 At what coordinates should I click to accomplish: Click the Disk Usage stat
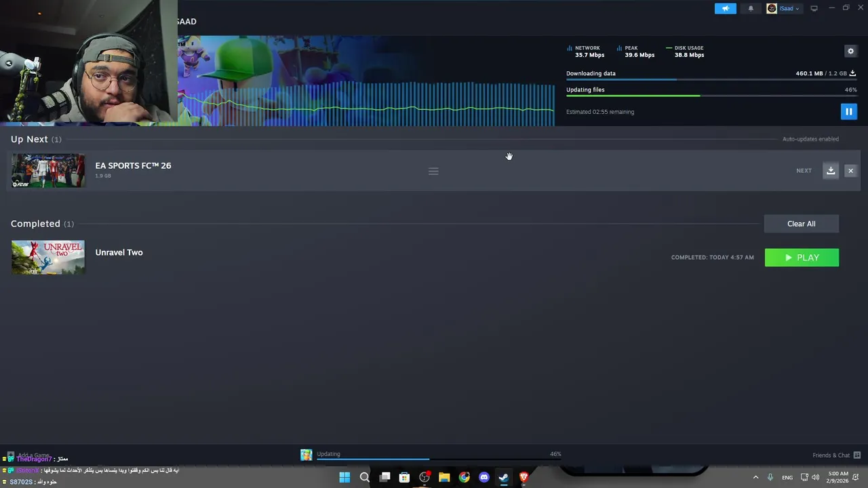click(686, 52)
